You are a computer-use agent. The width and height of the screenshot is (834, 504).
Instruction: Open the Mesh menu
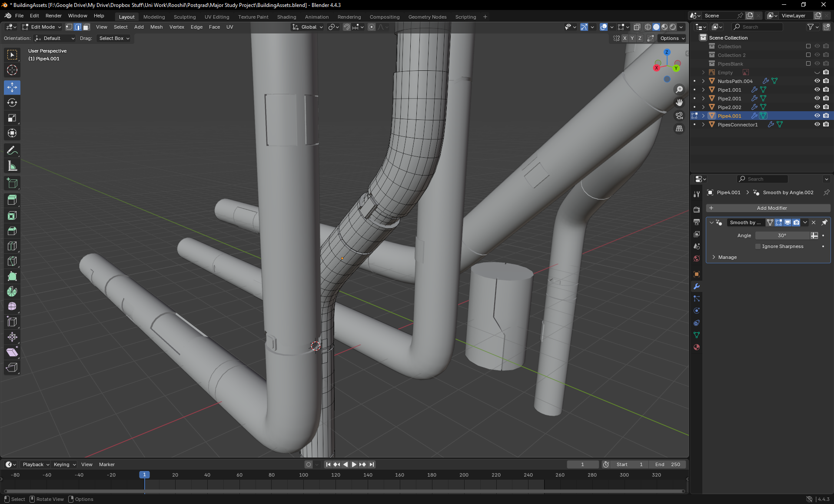pyautogui.click(x=156, y=27)
